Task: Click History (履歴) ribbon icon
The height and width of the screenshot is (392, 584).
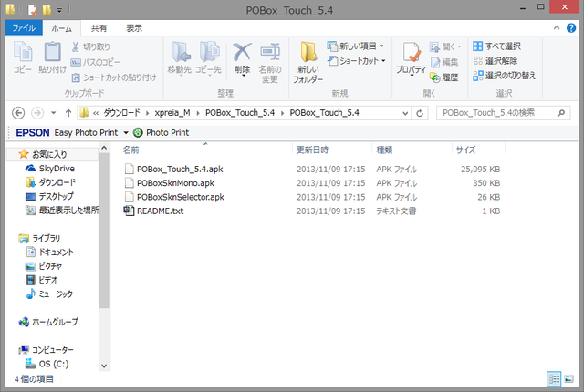Action: 444,77
